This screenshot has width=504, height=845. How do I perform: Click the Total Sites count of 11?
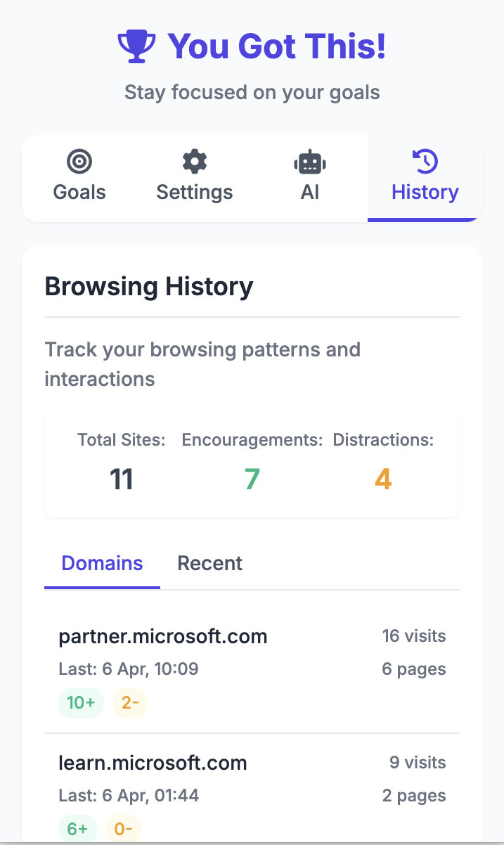[121, 479]
